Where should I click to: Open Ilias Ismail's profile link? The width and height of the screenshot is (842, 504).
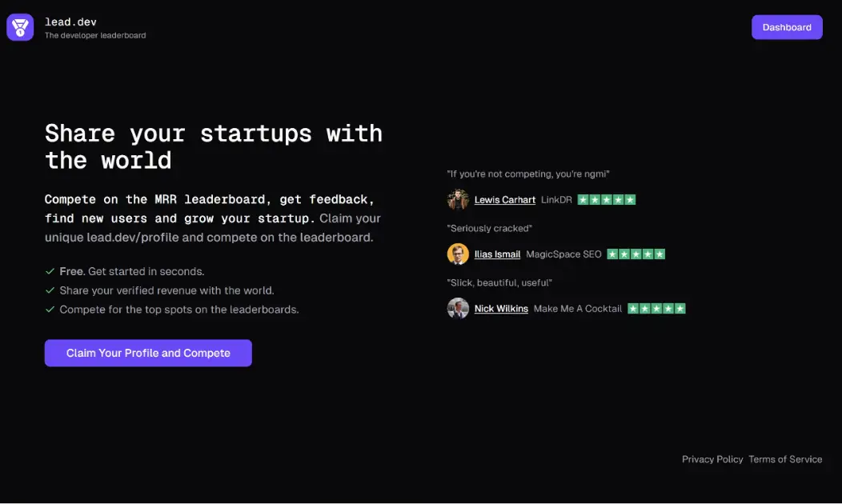499,254
